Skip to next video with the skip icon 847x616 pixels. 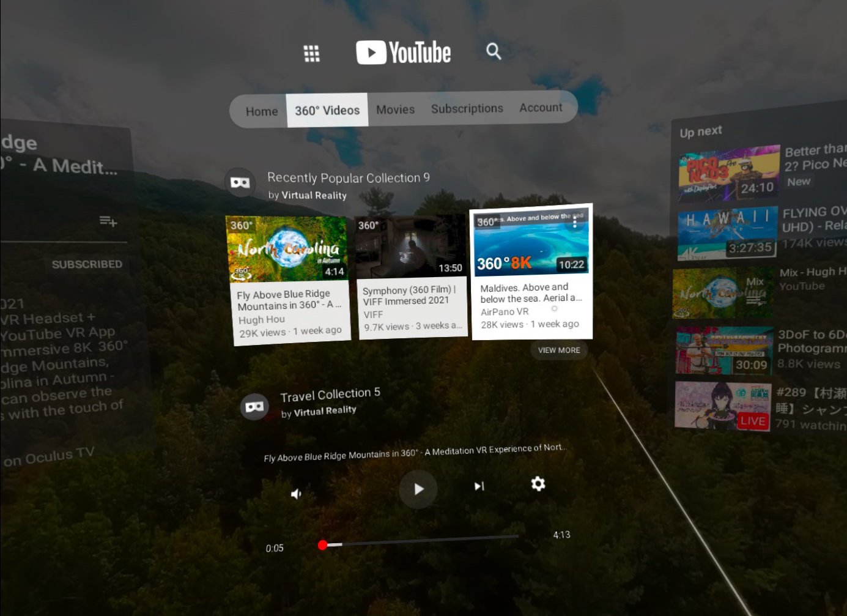click(x=479, y=485)
